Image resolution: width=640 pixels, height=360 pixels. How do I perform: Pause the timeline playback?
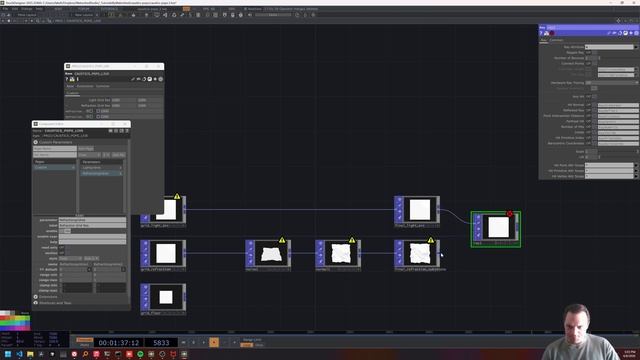pyautogui.click(x=193, y=342)
